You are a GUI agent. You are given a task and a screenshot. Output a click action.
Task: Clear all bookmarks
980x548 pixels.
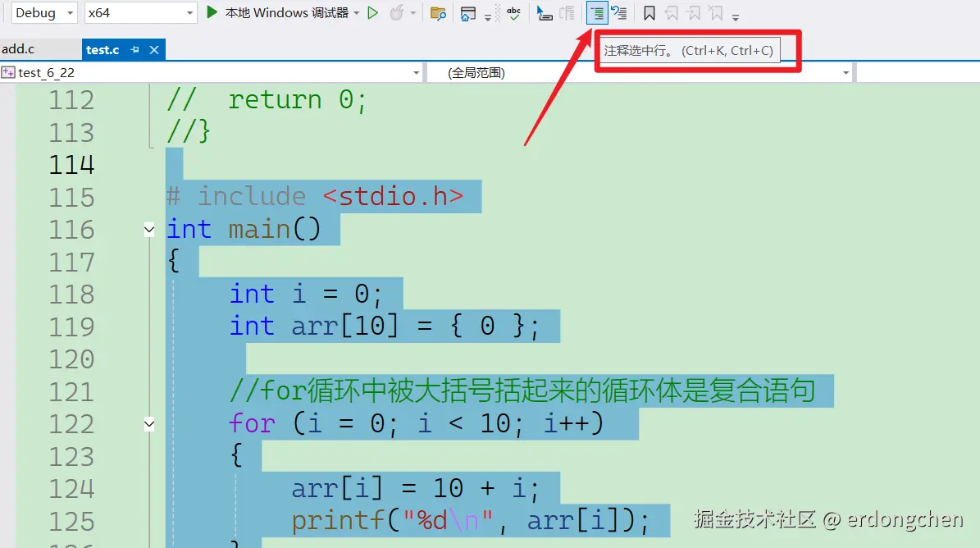pos(716,12)
